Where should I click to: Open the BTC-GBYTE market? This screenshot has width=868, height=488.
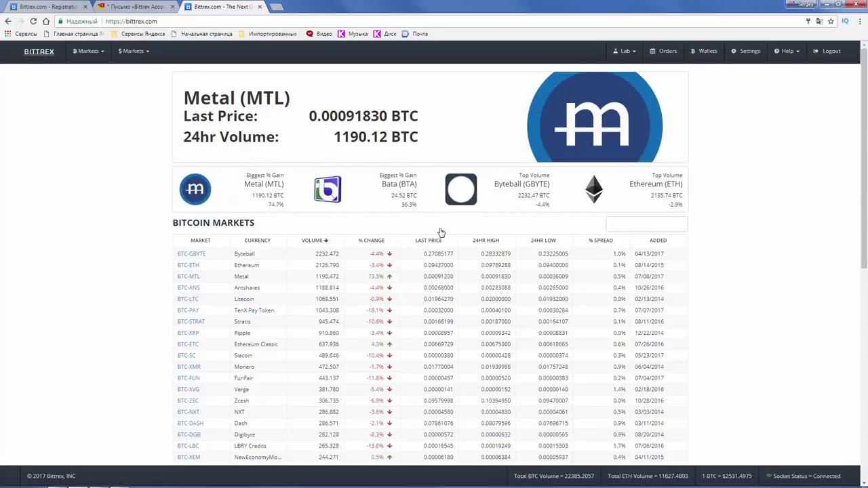click(x=191, y=253)
